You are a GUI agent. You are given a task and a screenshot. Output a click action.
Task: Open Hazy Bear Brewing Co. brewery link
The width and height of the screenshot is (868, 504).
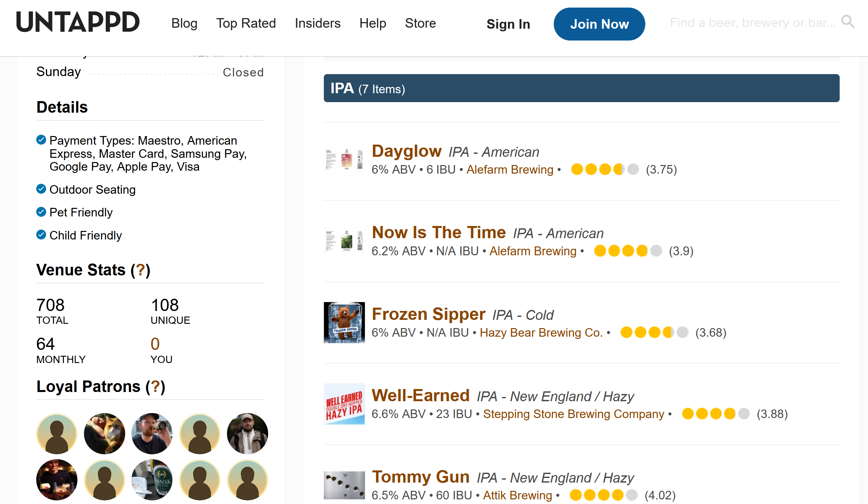541,332
